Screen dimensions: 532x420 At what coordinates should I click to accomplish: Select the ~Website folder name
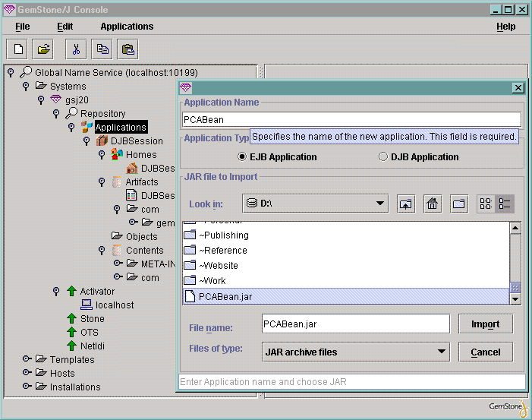[x=219, y=266]
